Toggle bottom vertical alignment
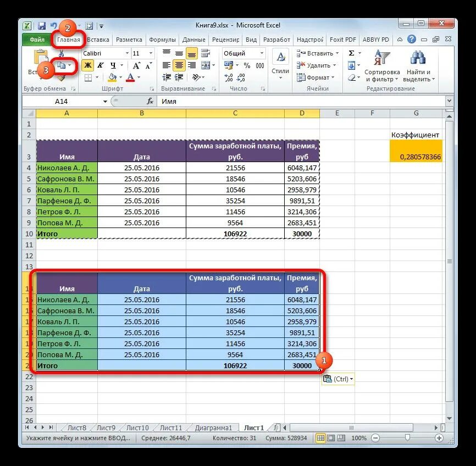 pos(191,54)
